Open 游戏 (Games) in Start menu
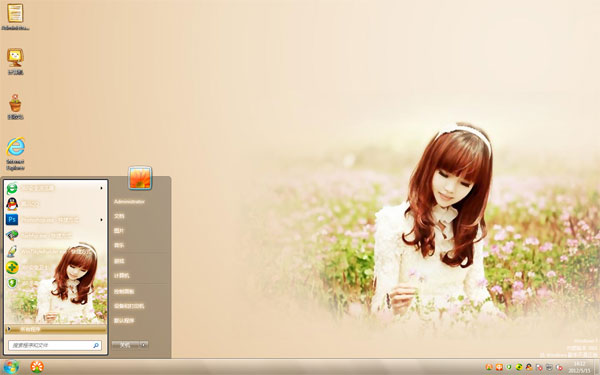This screenshot has height=375, width=600. (x=119, y=261)
